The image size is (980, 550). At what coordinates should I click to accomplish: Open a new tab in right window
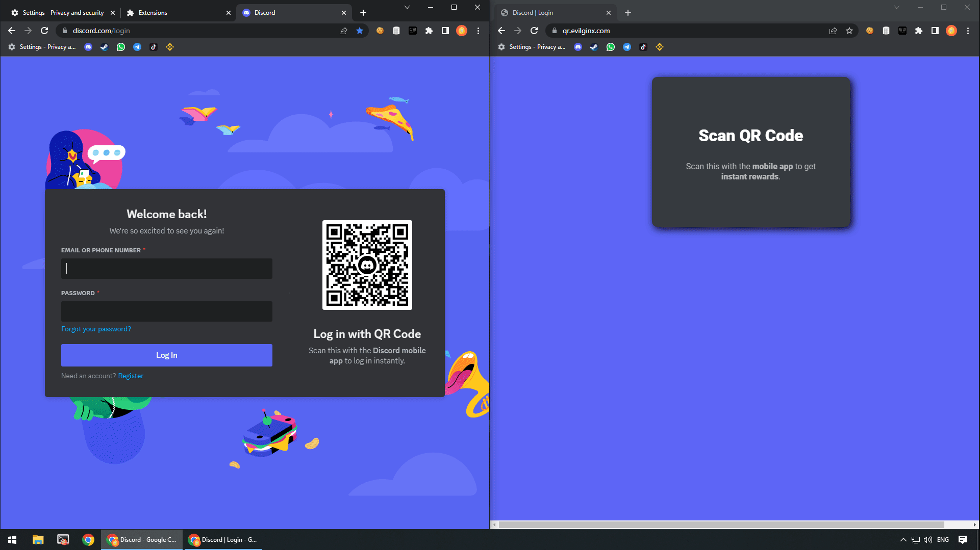628,13
